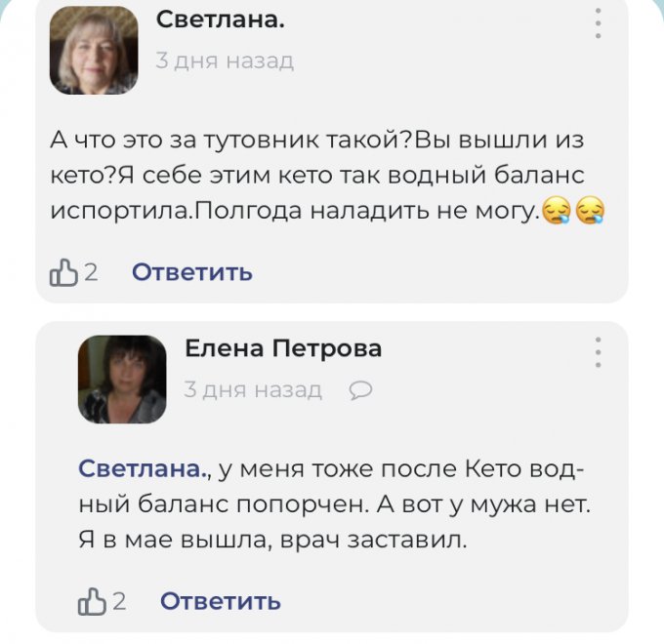
Task: Click the last crying emoji in Светлана's comment
Action: (x=589, y=210)
